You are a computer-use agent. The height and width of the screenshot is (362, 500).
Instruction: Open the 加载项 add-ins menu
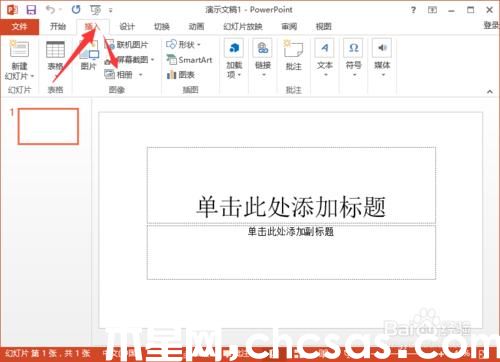(x=234, y=59)
